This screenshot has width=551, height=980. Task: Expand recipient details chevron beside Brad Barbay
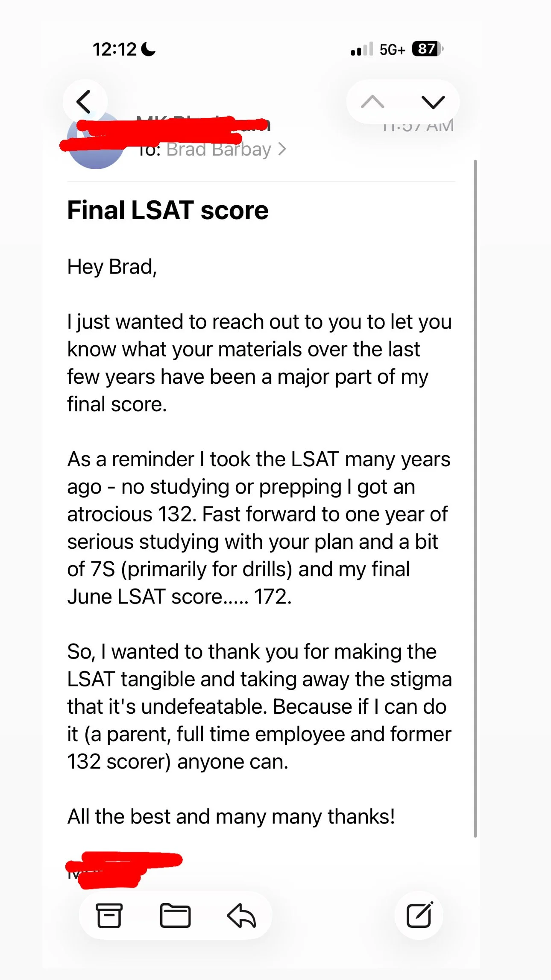(x=282, y=149)
